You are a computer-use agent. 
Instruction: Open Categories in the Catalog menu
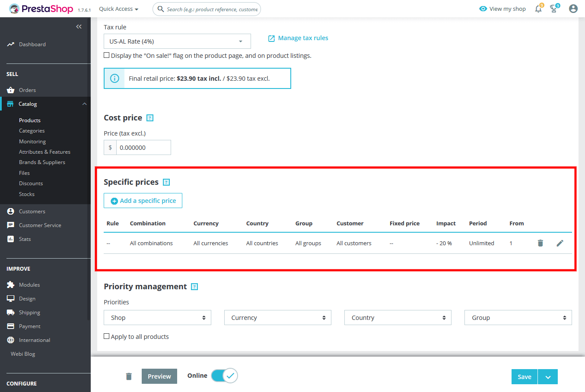click(32, 131)
